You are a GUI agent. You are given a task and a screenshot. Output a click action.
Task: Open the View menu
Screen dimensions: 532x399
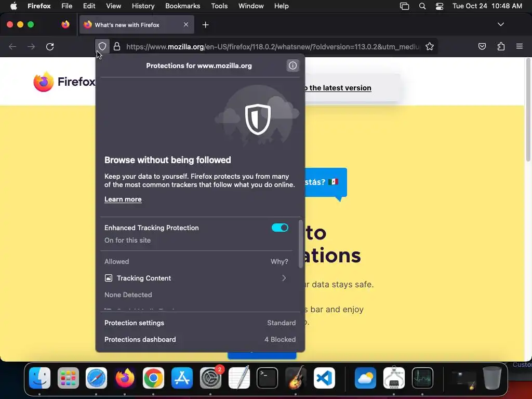[113, 6]
